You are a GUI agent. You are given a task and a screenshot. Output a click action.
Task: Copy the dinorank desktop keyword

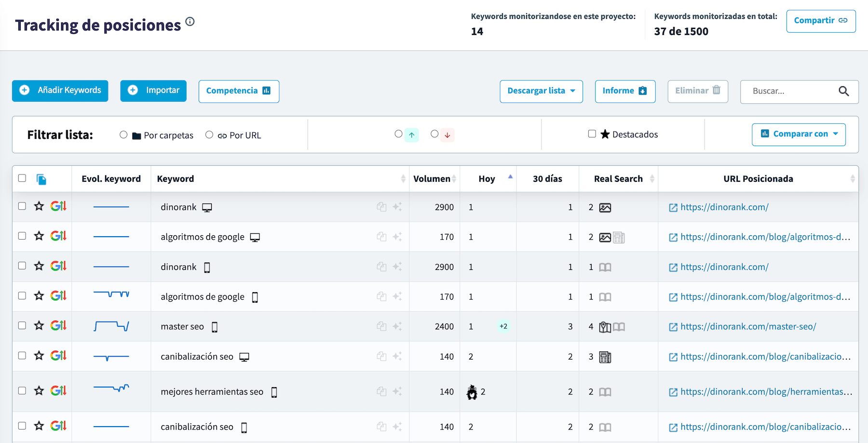tap(381, 207)
